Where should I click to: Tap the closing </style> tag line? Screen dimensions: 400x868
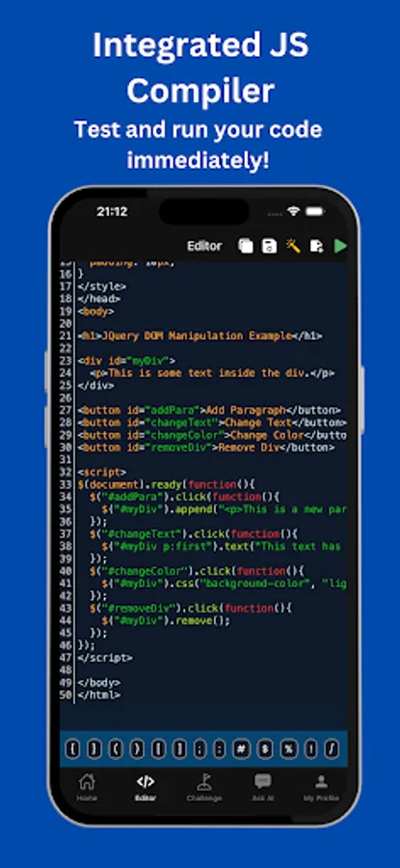(102, 286)
